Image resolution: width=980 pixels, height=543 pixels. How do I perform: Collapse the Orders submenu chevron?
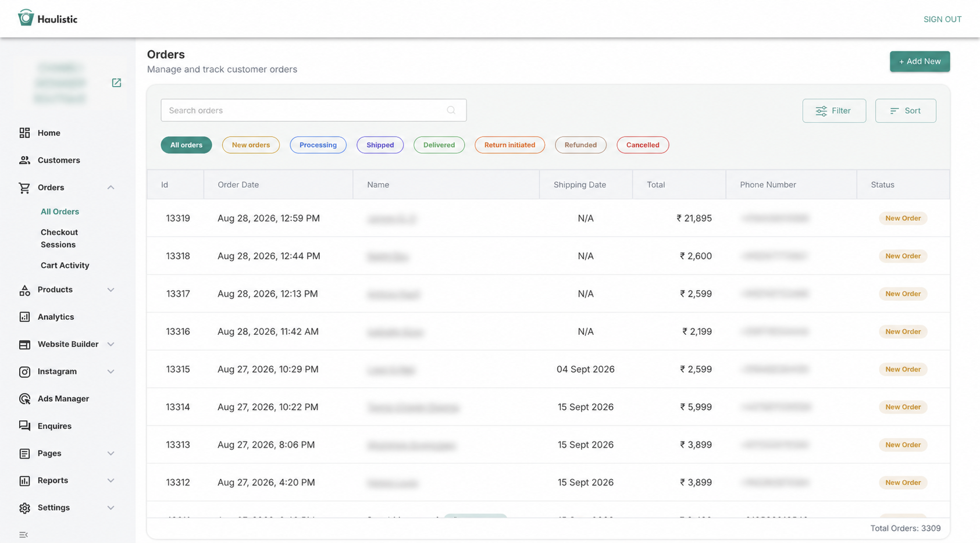coord(111,187)
